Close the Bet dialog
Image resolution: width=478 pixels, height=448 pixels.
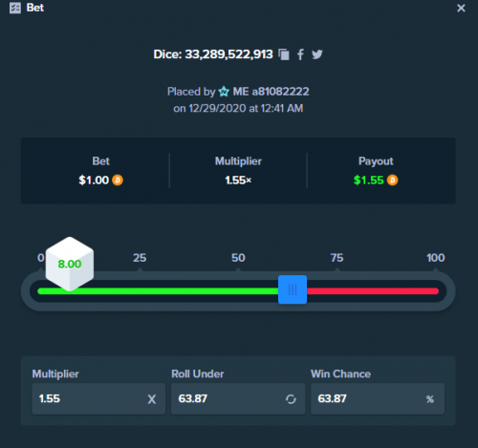coord(461,8)
